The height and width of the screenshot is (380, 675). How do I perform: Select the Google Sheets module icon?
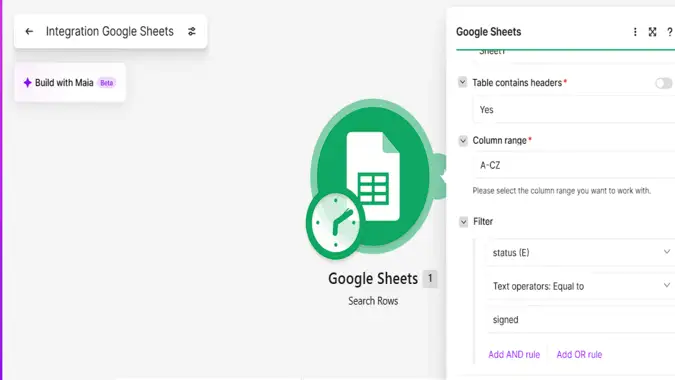pos(373,176)
